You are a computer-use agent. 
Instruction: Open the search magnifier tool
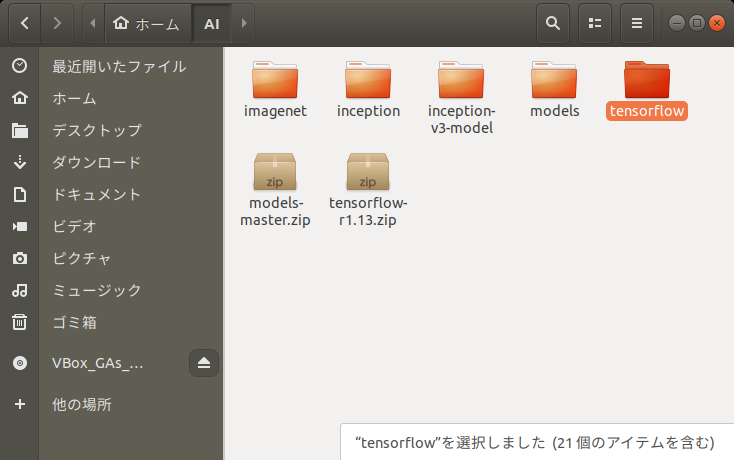(x=553, y=23)
